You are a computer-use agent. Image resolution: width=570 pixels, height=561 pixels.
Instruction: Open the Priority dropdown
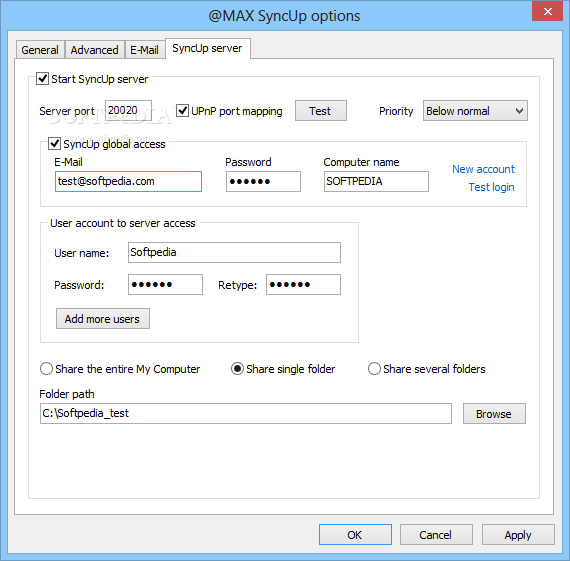coord(475,111)
